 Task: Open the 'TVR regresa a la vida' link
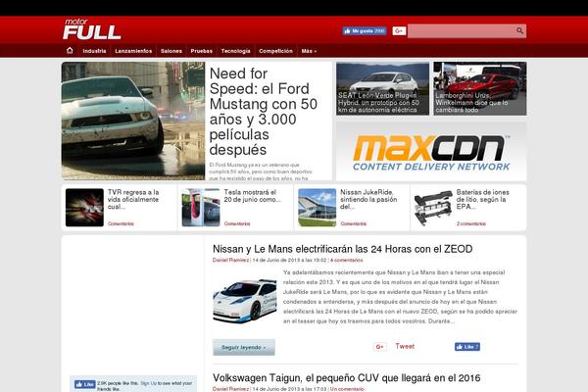(133, 199)
